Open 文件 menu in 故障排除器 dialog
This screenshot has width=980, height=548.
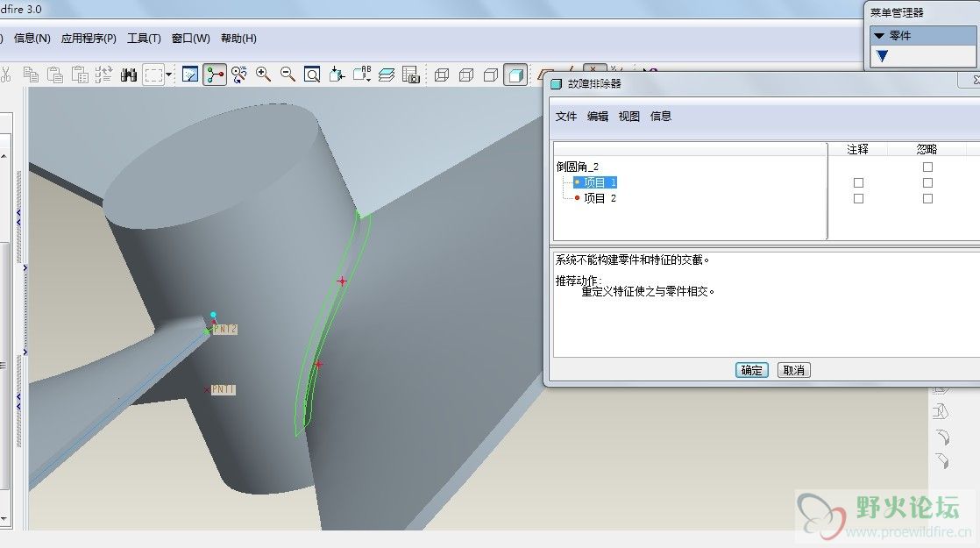click(566, 117)
